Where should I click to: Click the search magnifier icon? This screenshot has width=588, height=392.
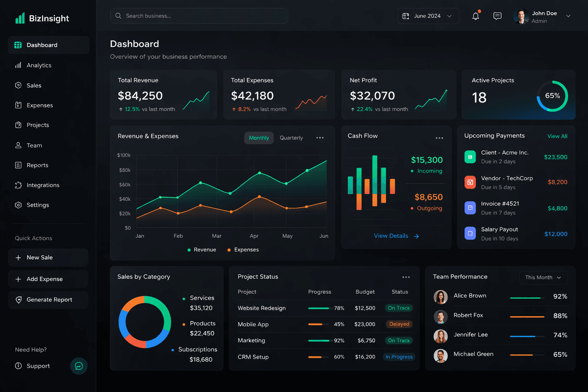[118, 16]
